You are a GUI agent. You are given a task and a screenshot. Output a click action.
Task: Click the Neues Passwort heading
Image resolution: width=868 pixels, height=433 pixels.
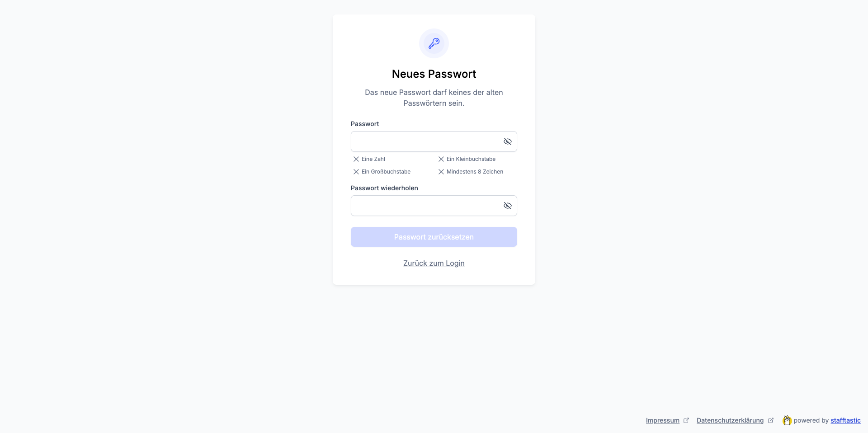(x=434, y=74)
